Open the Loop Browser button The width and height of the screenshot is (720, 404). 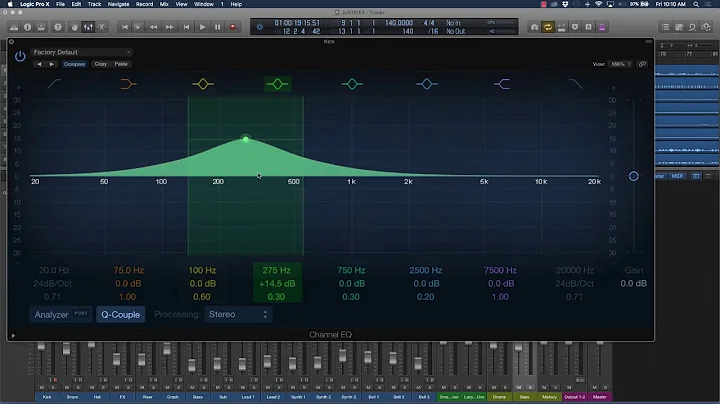[692, 27]
